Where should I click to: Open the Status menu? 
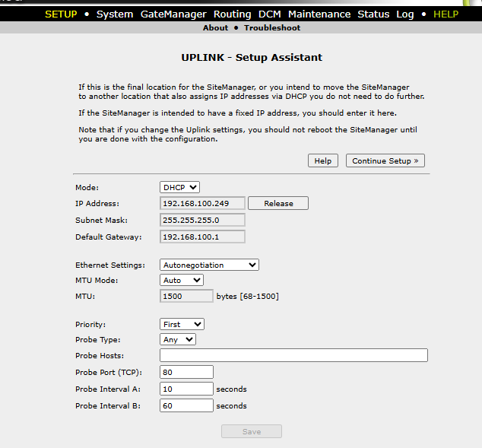coord(373,14)
